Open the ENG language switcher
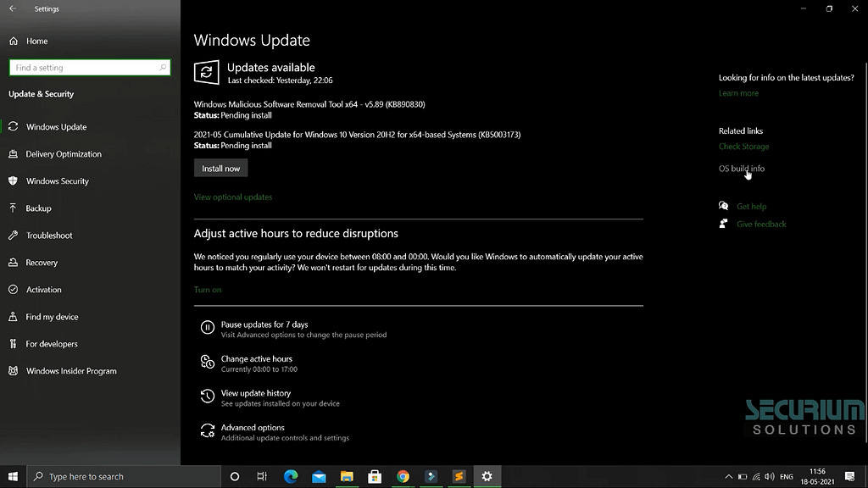The image size is (868, 488). 787,476
